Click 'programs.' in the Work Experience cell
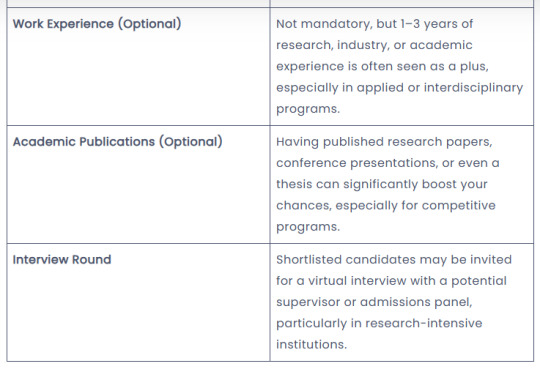The height and width of the screenshot is (369, 540). pyautogui.click(x=308, y=109)
